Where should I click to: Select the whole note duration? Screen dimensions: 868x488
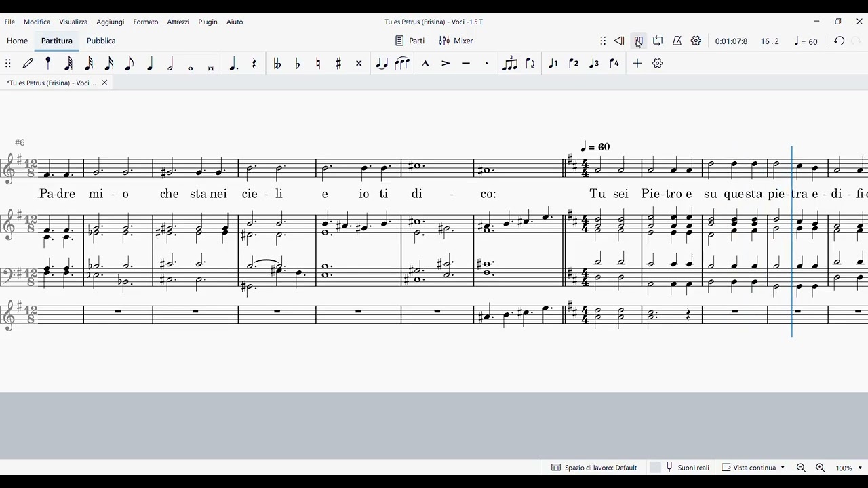tap(191, 68)
